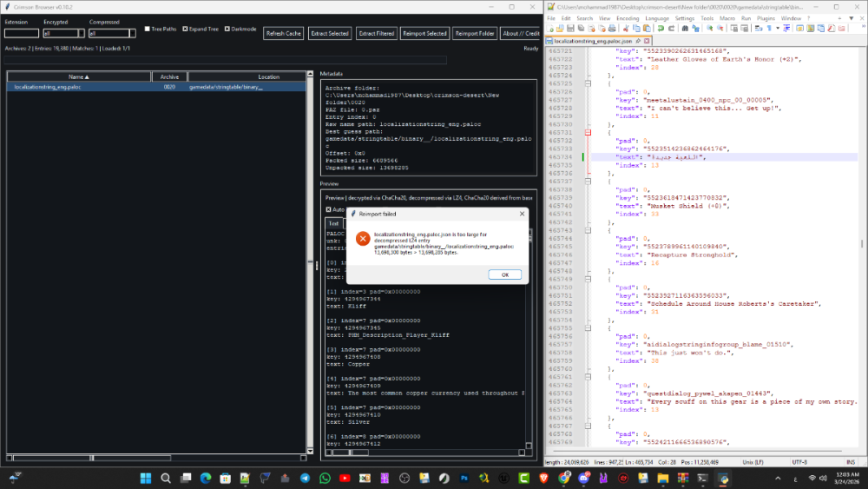The height and width of the screenshot is (489, 868).
Task: Open About // Credit in Crimson Browser
Action: (520, 33)
